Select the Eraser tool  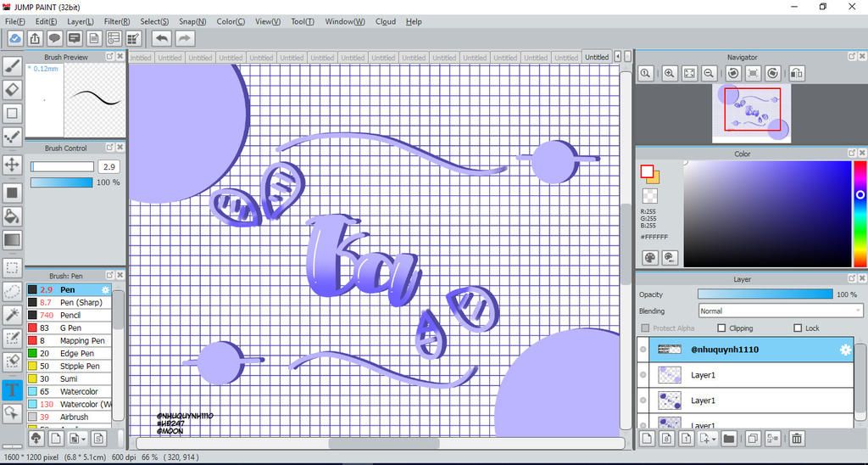tap(12, 89)
